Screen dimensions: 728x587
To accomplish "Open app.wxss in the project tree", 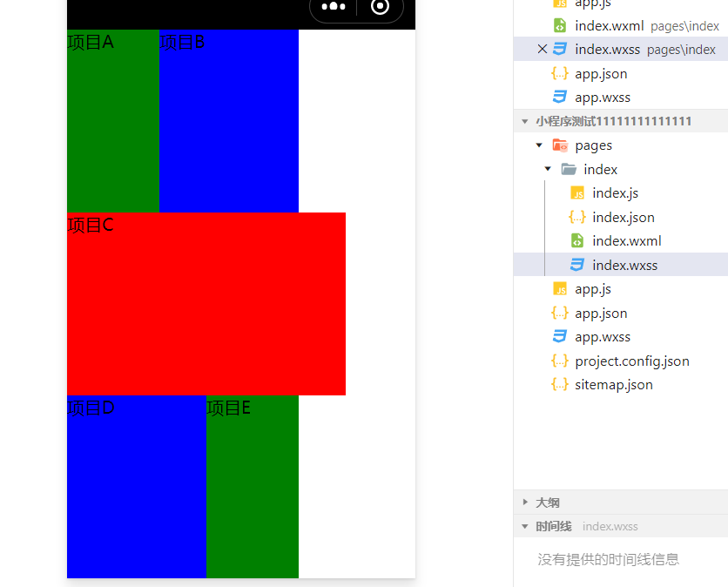I will coord(621,337).
